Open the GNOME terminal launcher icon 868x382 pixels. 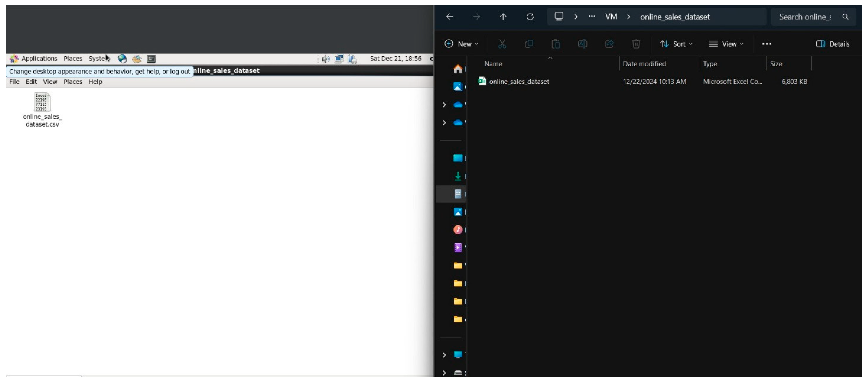click(151, 59)
